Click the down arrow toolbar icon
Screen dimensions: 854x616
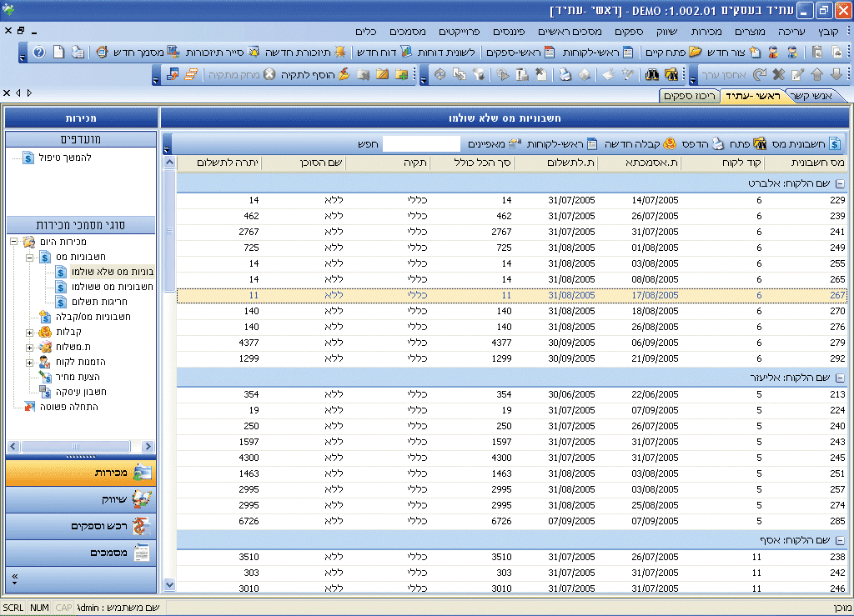point(836,74)
